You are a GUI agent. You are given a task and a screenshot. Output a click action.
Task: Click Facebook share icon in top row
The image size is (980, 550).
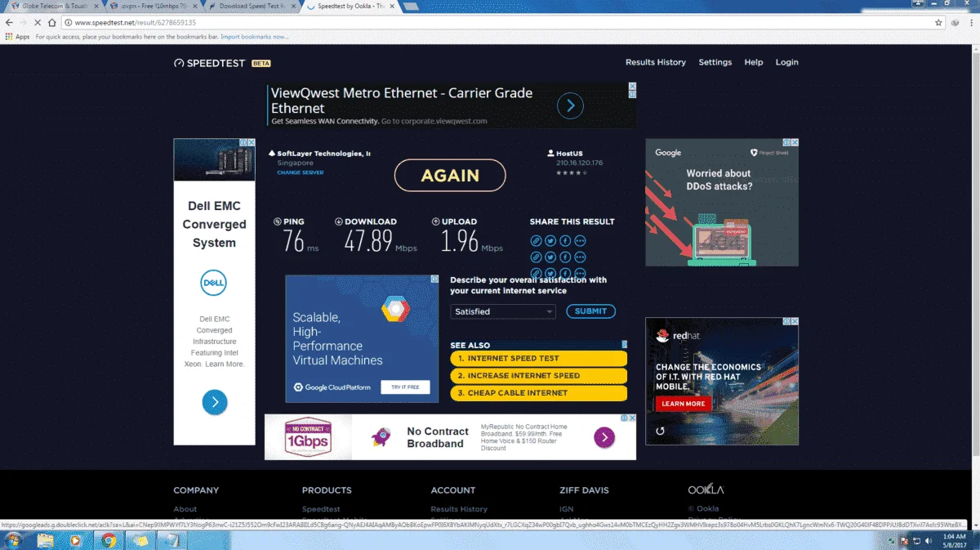pyautogui.click(x=565, y=240)
